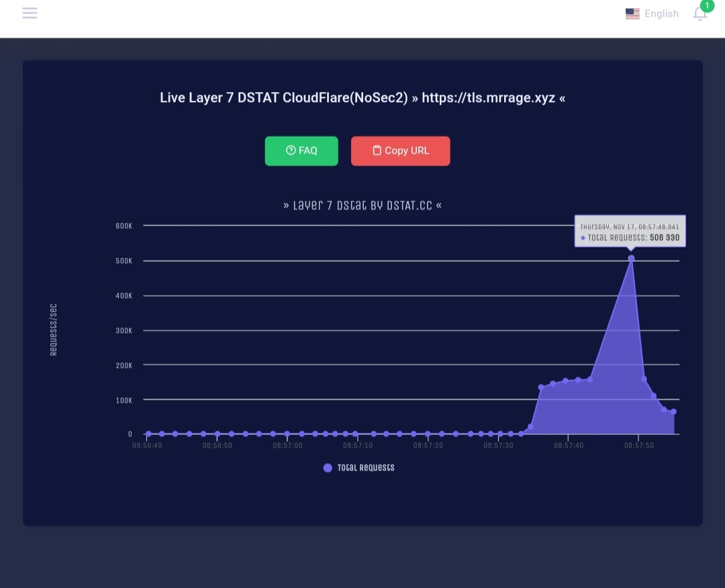The image size is (725, 588).
Task: Click the clipboard icon in Copy URL
Action: click(x=377, y=150)
